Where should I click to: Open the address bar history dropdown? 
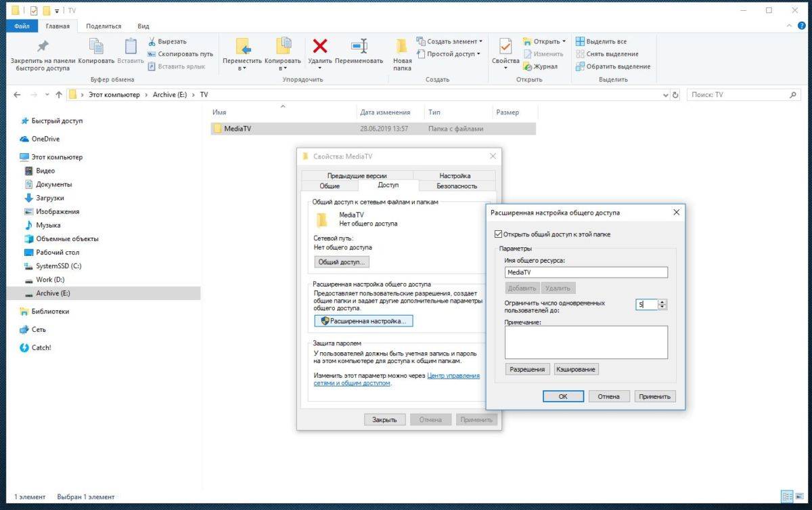(x=665, y=95)
